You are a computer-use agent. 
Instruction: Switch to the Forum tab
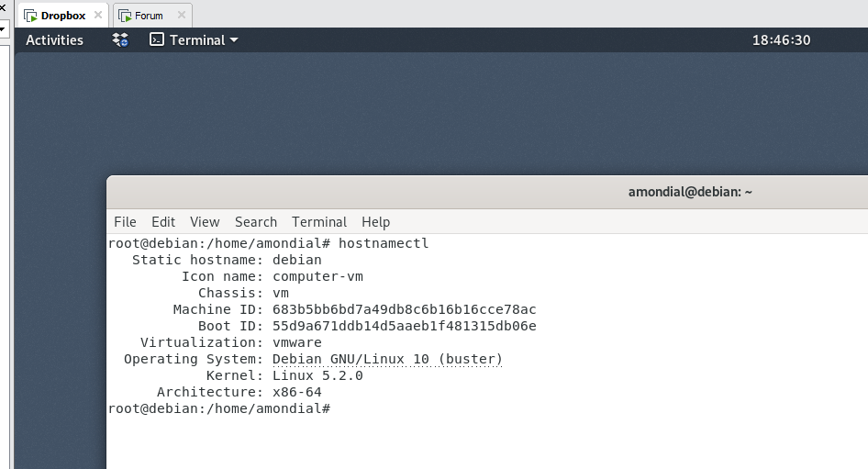pyautogui.click(x=149, y=16)
